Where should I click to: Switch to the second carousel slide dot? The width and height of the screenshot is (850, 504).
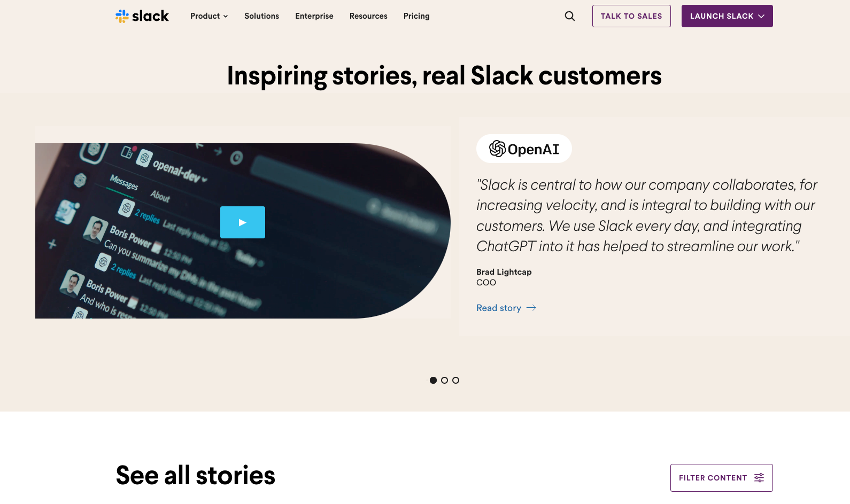click(x=444, y=380)
